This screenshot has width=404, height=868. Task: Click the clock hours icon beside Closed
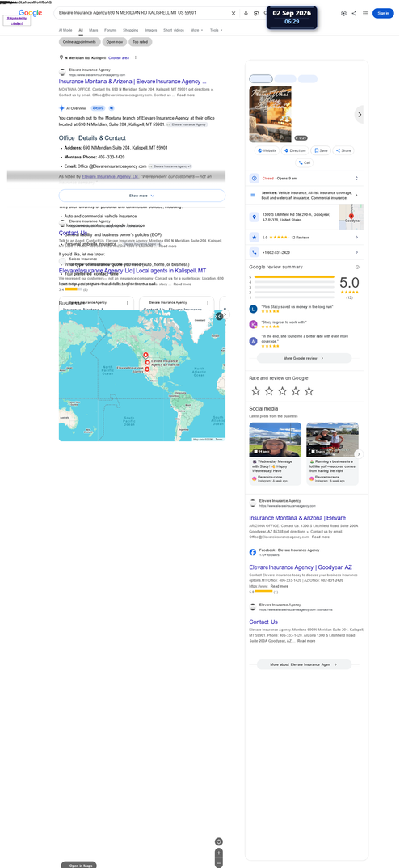pos(254,179)
